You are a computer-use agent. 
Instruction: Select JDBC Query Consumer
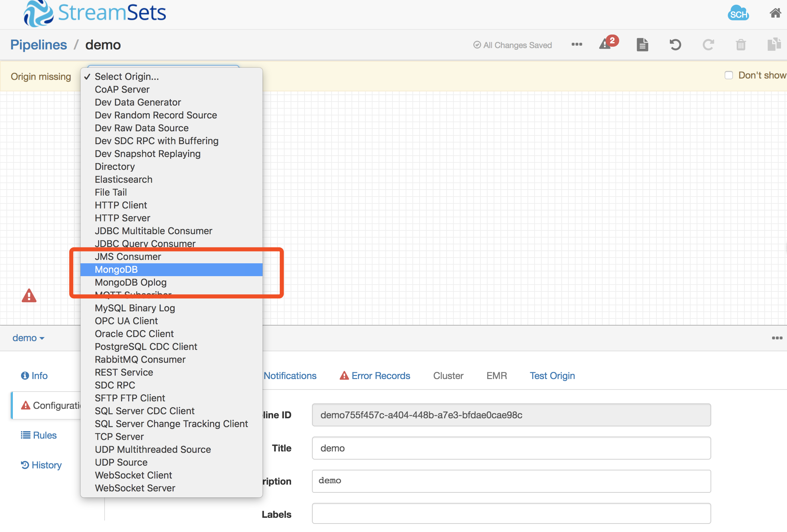click(171, 244)
